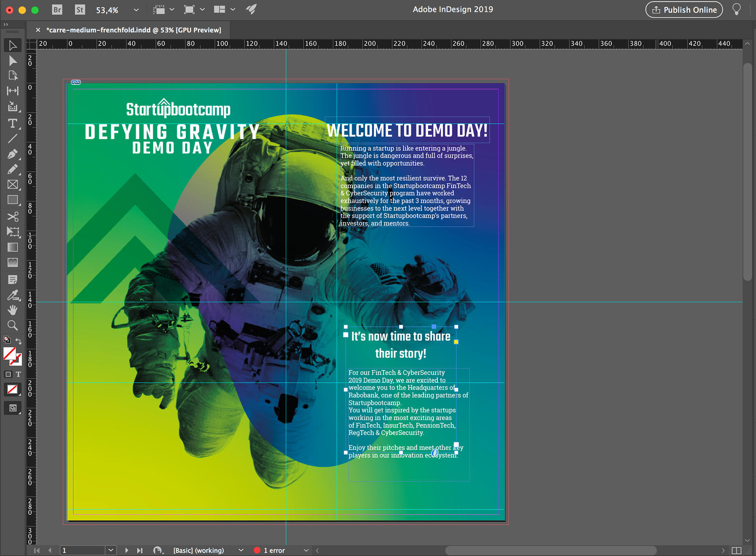Select the Scissors tool
The height and width of the screenshot is (556, 756).
click(x=13, y=217)
